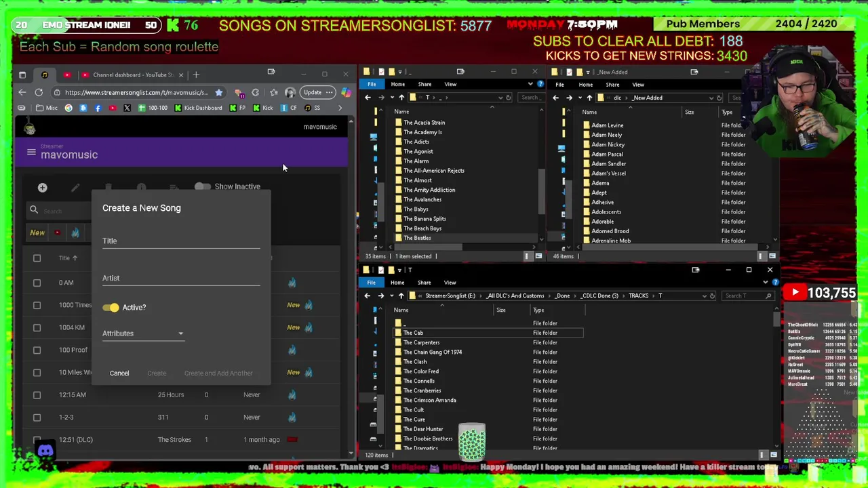Open the browser extensions puzzle icon
This screenshot has height=488, width=868.
click(255, 92)
